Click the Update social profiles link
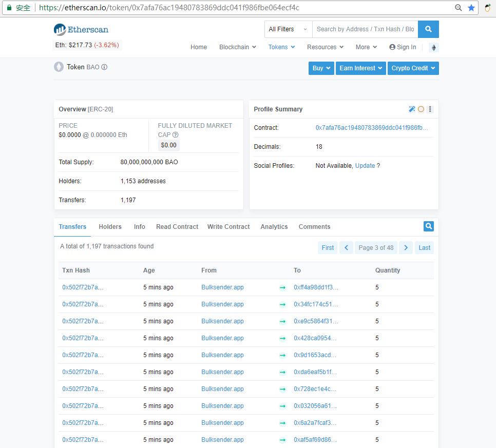496x448 pixels. (x=365, y=166)
